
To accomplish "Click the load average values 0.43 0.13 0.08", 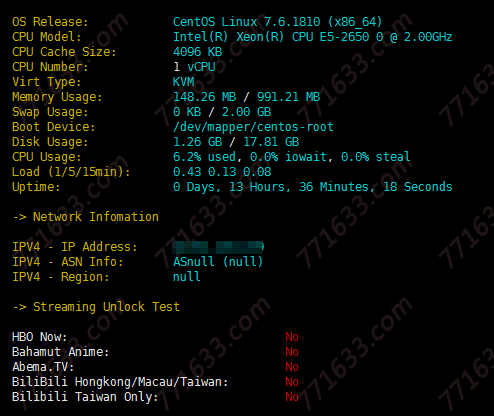I will (222, 172).
